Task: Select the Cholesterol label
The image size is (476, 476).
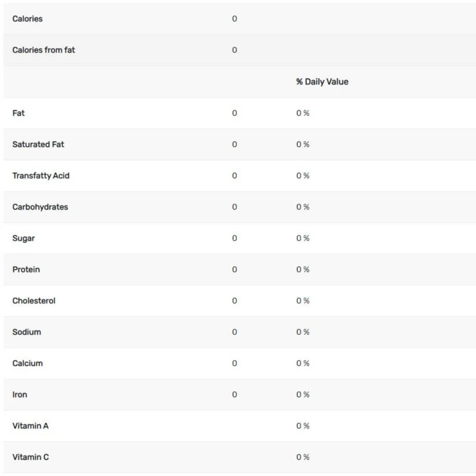Action: (33, 301)
